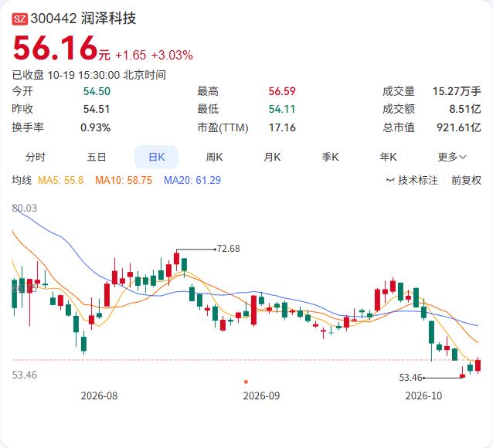Click the 72.68 high price marker
This screenshot has height=448, width=493.
228,249
